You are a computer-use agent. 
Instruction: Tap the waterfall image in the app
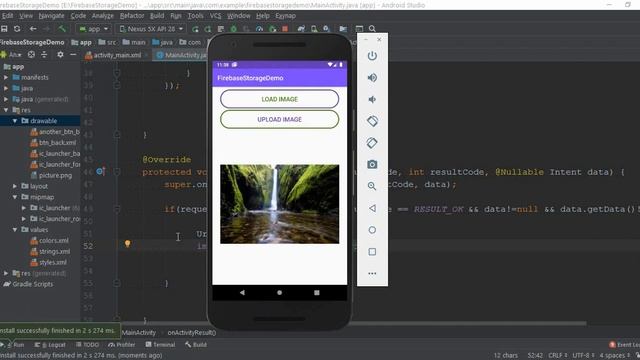280,204
